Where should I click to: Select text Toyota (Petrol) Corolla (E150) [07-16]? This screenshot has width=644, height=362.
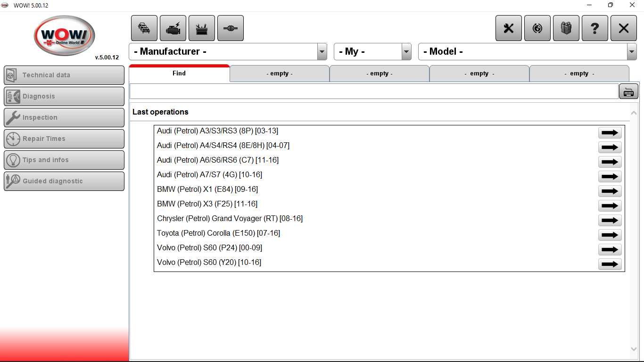[218, 233]
